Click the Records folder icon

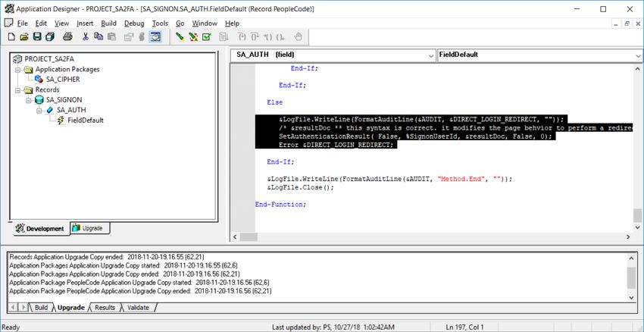pos(28,89)
